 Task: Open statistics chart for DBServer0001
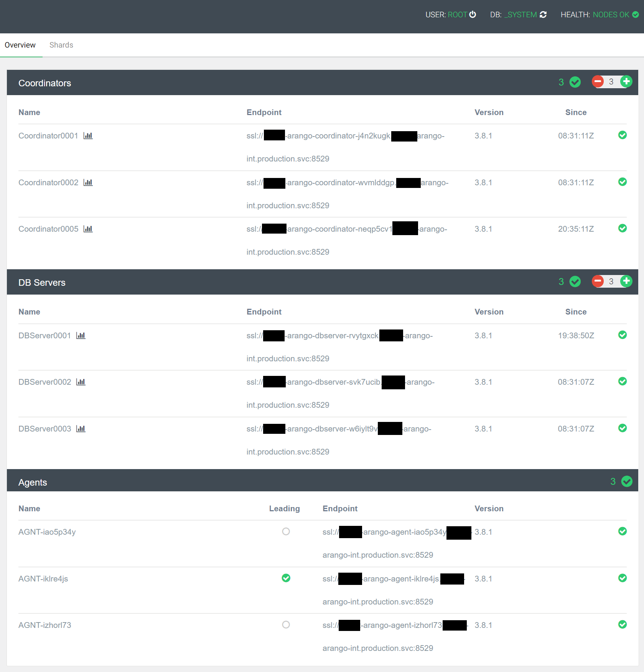[81, 335]
